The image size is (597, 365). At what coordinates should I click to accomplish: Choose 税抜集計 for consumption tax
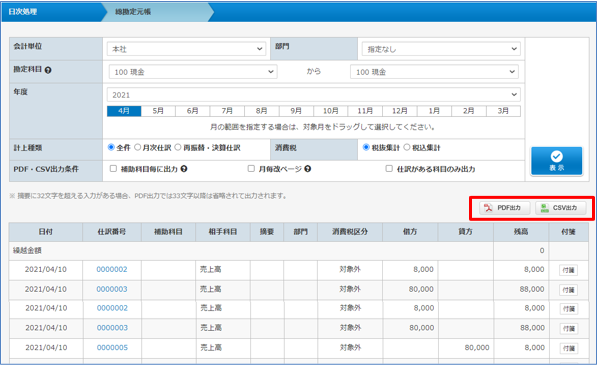coord(366,147)
